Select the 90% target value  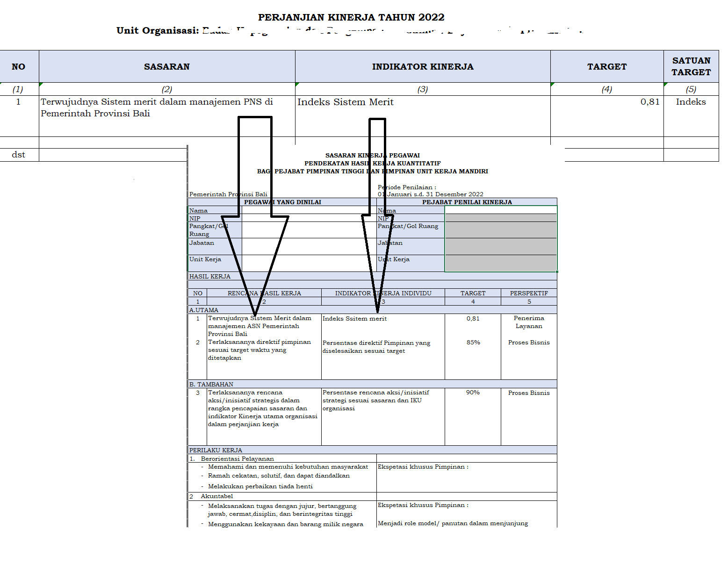pyautogui.click(x=473, y=392)
